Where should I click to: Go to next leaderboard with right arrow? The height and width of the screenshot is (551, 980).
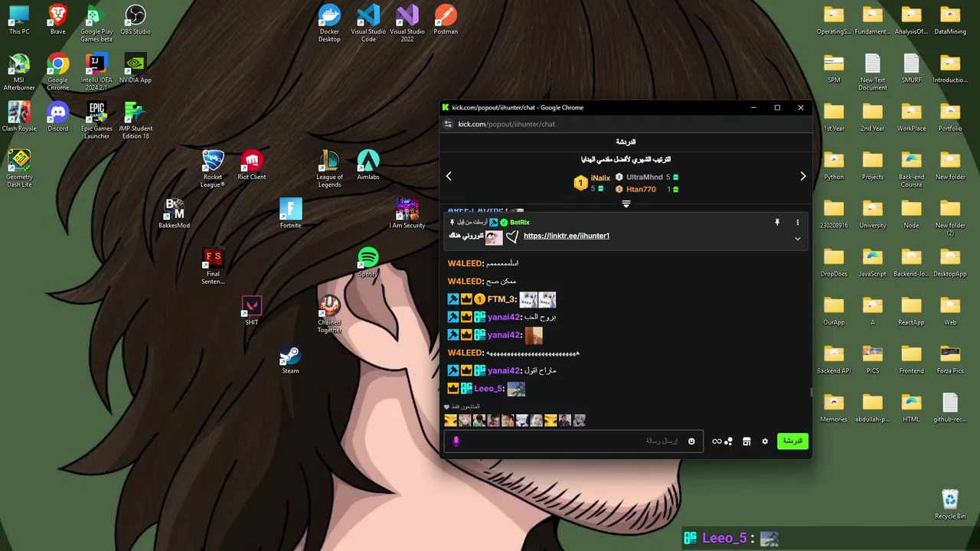802,176
